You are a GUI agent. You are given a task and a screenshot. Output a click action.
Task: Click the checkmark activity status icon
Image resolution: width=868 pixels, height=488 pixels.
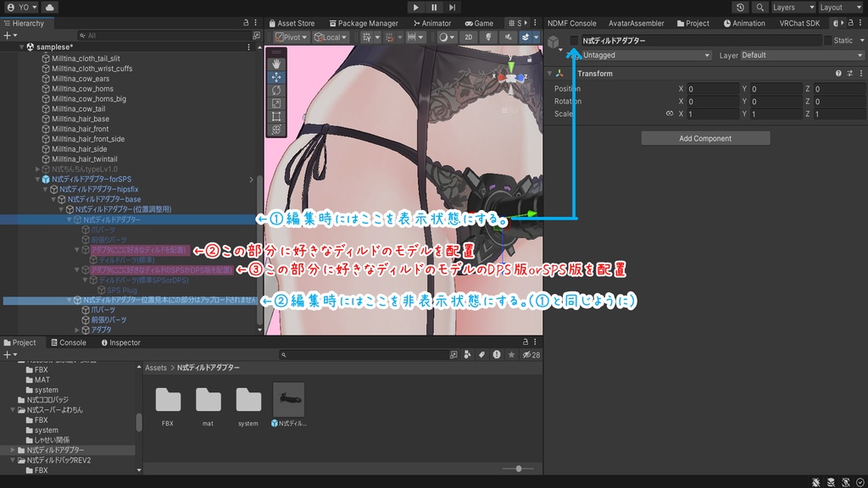860,482
